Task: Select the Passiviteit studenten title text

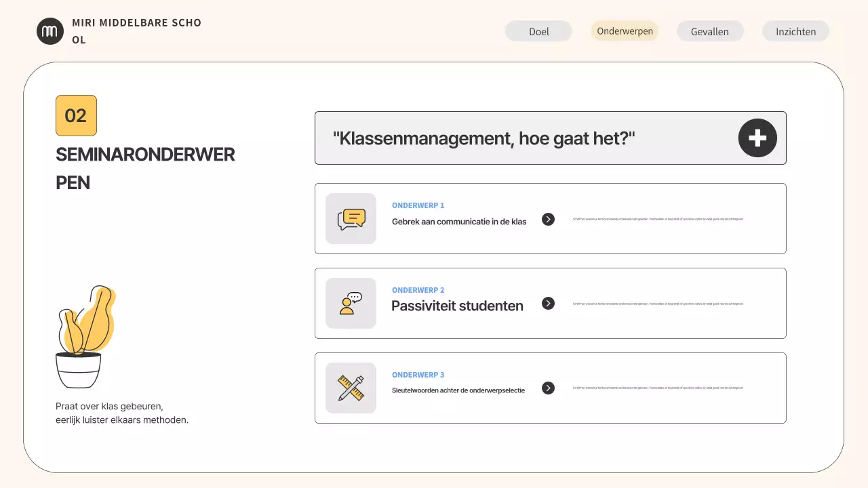Action: tap(457, 306)
